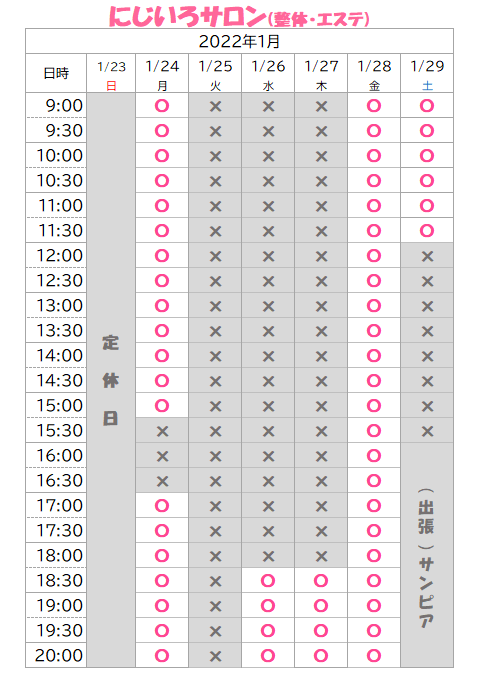479x693 pixels.
Task: Click the (出張)サンピア block on 1/29
Action: point(427,555)
